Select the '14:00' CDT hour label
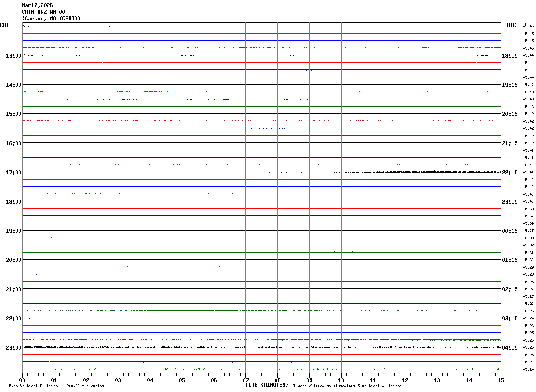536x392 pixels. coord(14,85)
